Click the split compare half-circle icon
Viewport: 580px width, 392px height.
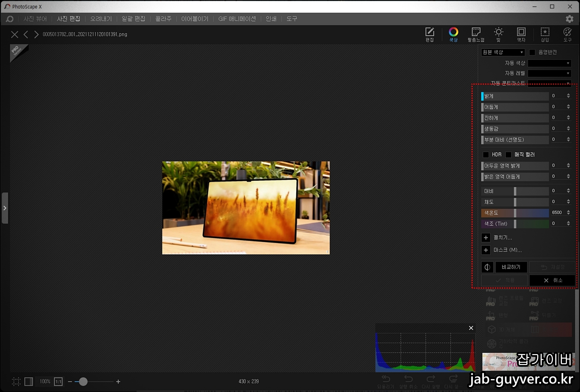point(487,267)
